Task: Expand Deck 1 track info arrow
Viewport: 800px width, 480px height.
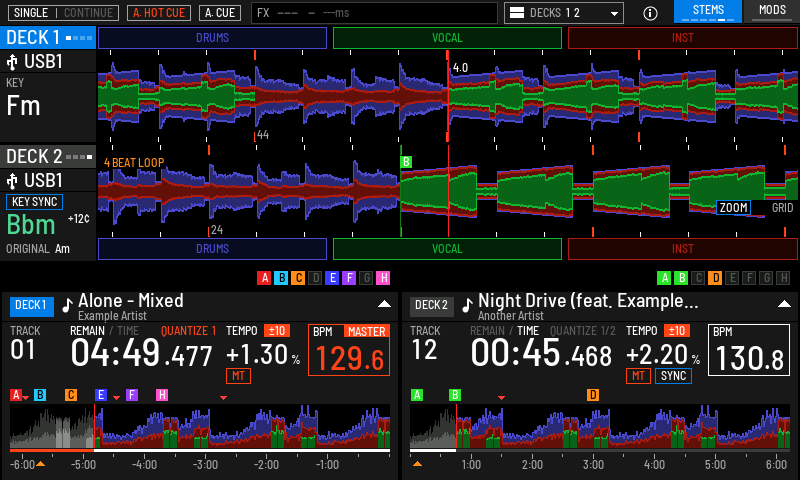Action: [x=384, y=304]
